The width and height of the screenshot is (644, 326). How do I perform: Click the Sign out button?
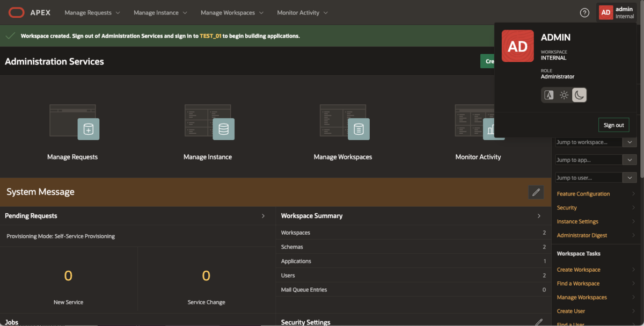coord(613,125)
